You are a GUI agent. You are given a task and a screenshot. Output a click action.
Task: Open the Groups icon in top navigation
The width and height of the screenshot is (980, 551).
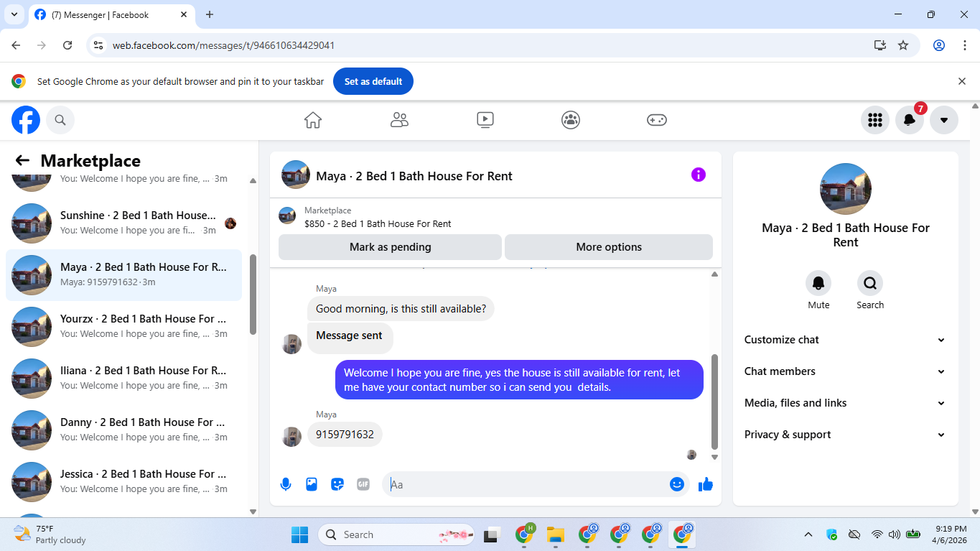(571, 120)
